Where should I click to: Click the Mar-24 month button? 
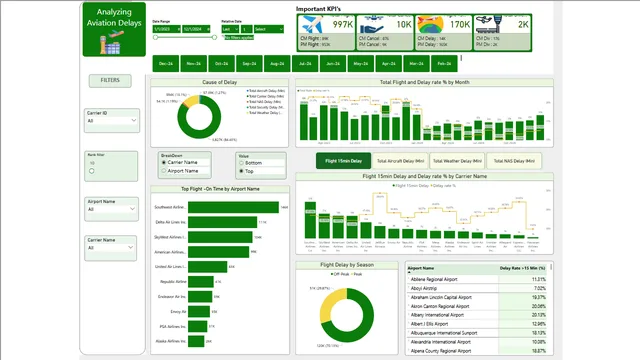pos(416,64)
